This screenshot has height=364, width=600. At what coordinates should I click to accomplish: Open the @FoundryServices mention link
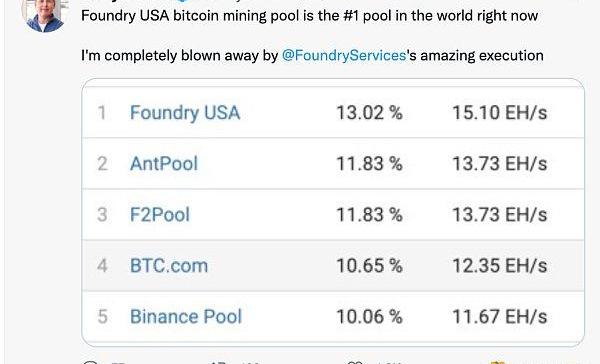coord(344,56)
